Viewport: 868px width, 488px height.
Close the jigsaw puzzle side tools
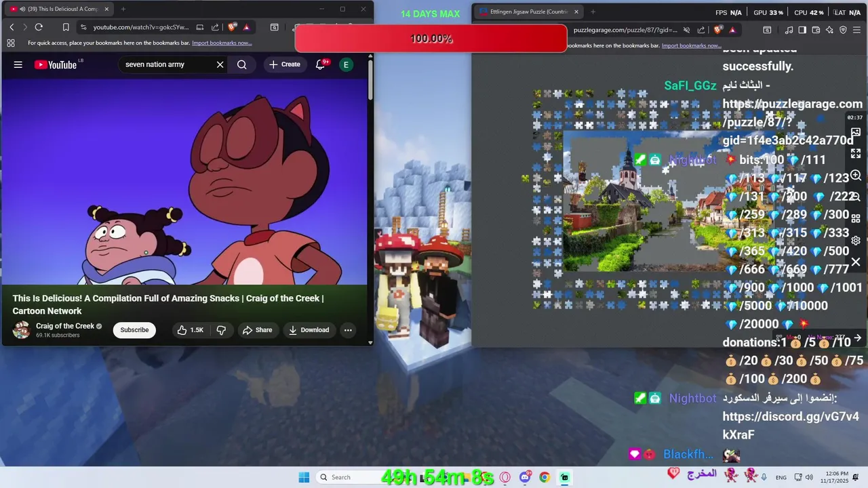tap(856, 262)
